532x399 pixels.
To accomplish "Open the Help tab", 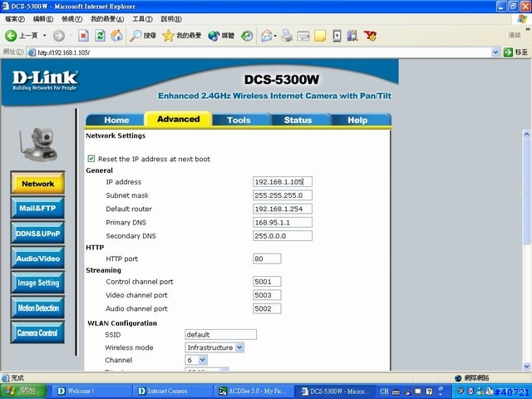I will pyautogui.click(x=357, y=120).
